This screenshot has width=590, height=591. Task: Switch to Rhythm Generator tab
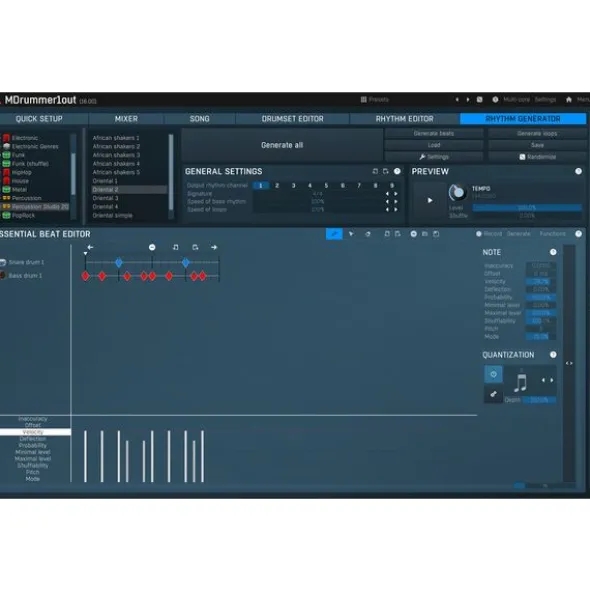point(523,119)
